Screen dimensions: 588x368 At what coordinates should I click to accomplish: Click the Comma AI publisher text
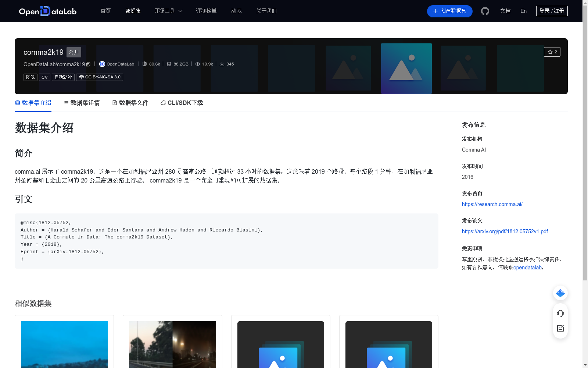tap(474, 150)
